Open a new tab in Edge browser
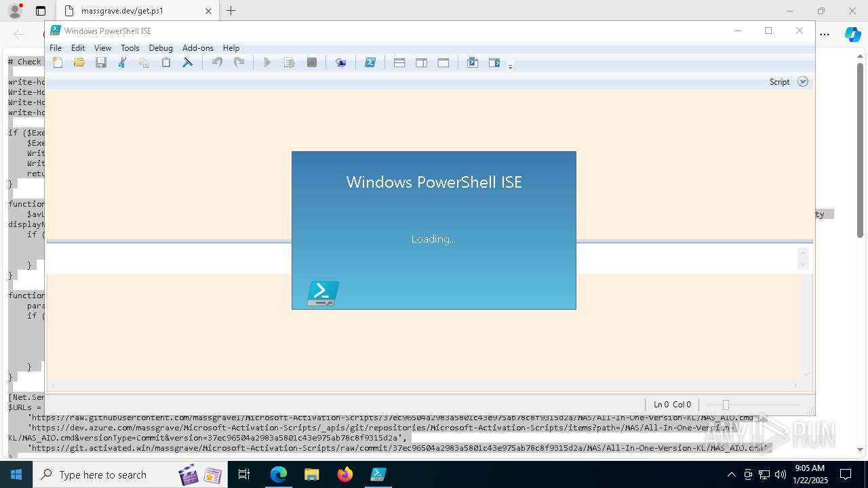Viewport: 868px width, 488px height. click(x=231, y=11)
